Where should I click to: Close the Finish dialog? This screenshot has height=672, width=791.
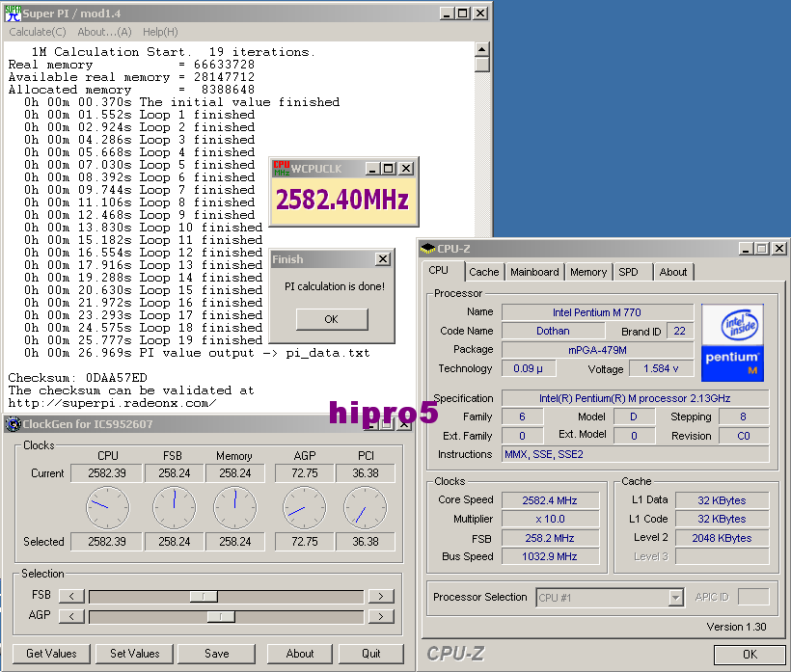pos(383,259)
